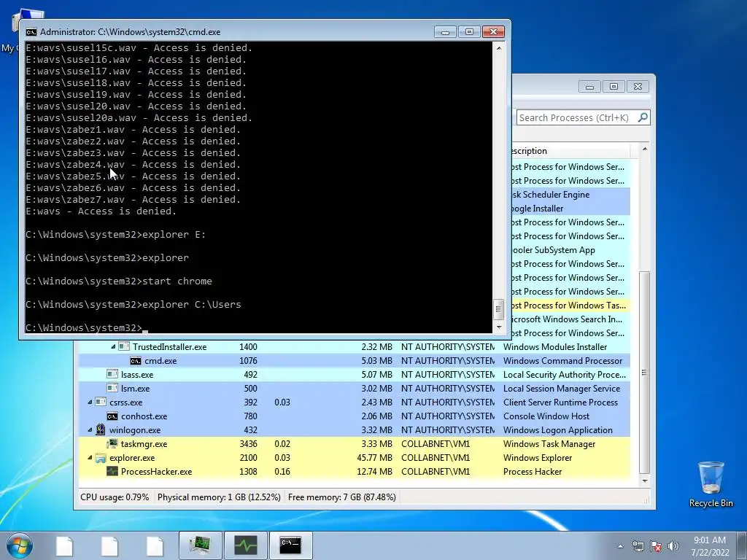The image size is (747, 560).
Task: Click the volume speaker tray icon
Action: click(x=673, y=546)
